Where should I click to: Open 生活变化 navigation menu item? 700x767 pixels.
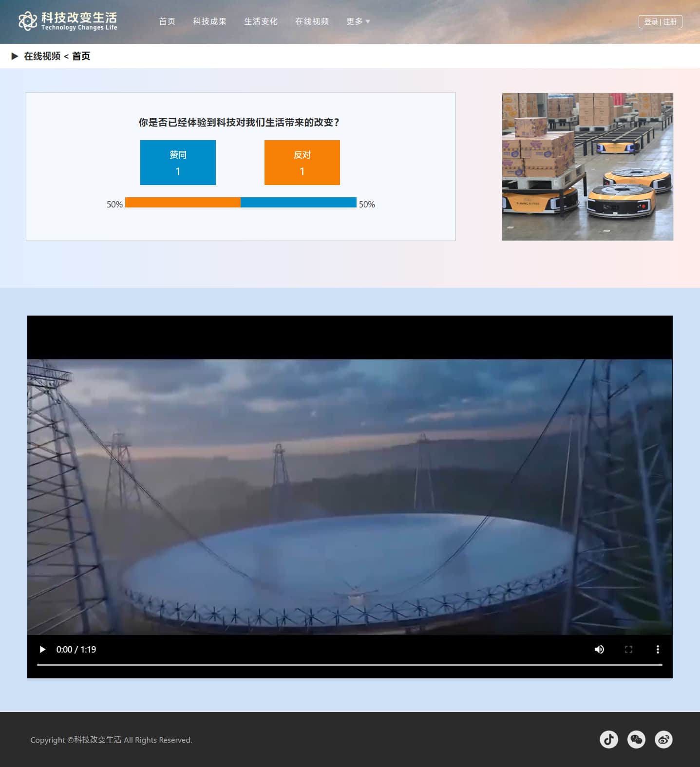click(x=261, y=21)
